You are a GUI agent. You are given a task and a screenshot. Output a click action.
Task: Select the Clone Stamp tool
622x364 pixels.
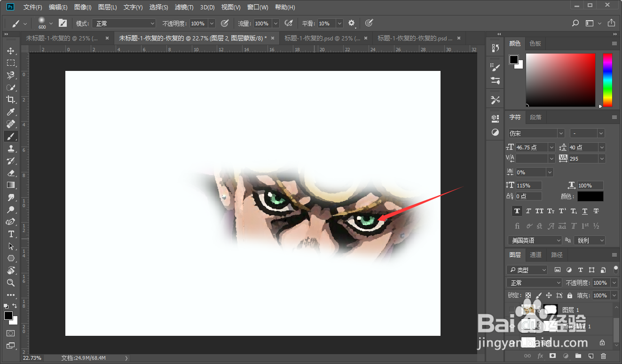10,148
